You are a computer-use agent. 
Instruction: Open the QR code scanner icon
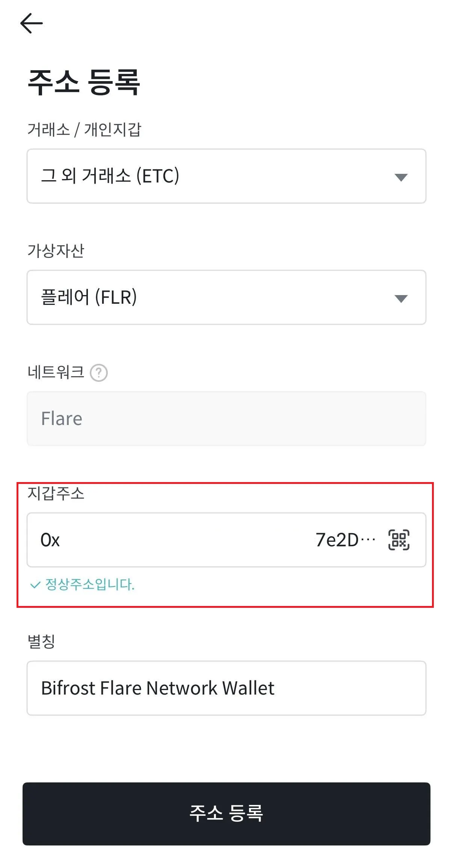pyautogui.click(x=399, y=540)
